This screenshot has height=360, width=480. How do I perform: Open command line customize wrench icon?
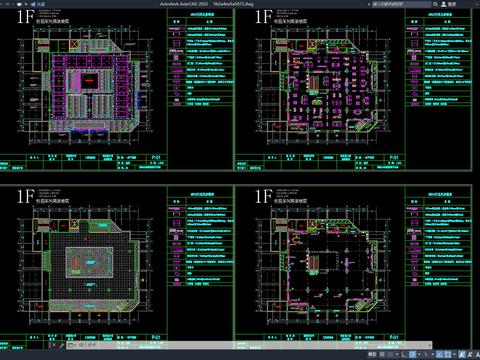[x=61, y=345]
